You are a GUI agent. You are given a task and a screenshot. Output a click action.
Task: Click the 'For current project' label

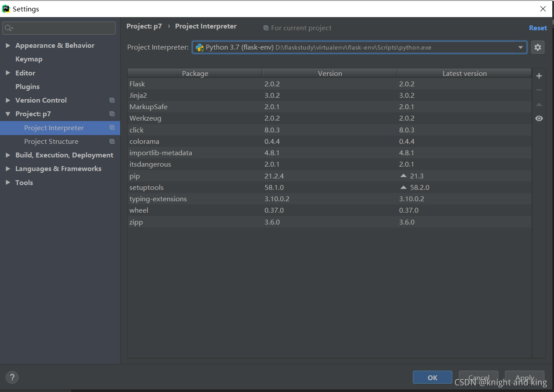pyautogui.click(x=301, y=28)
